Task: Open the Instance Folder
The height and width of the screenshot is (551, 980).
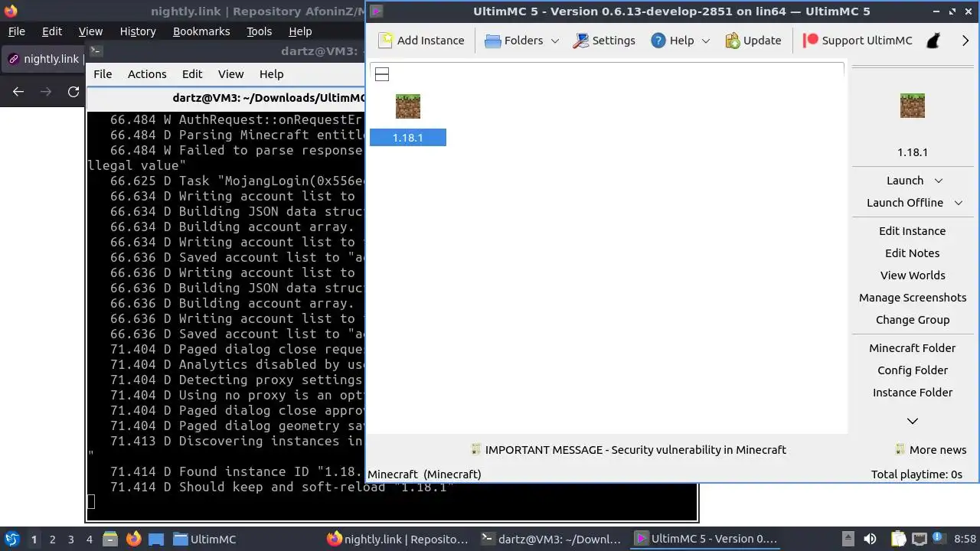Action: [913, 393]
